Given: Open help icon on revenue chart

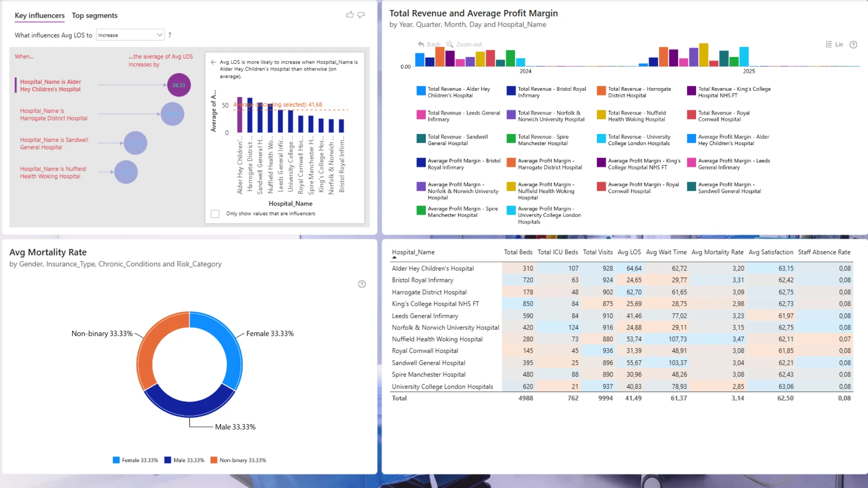Looking at the screenshot, I should [x=853, y=44].
